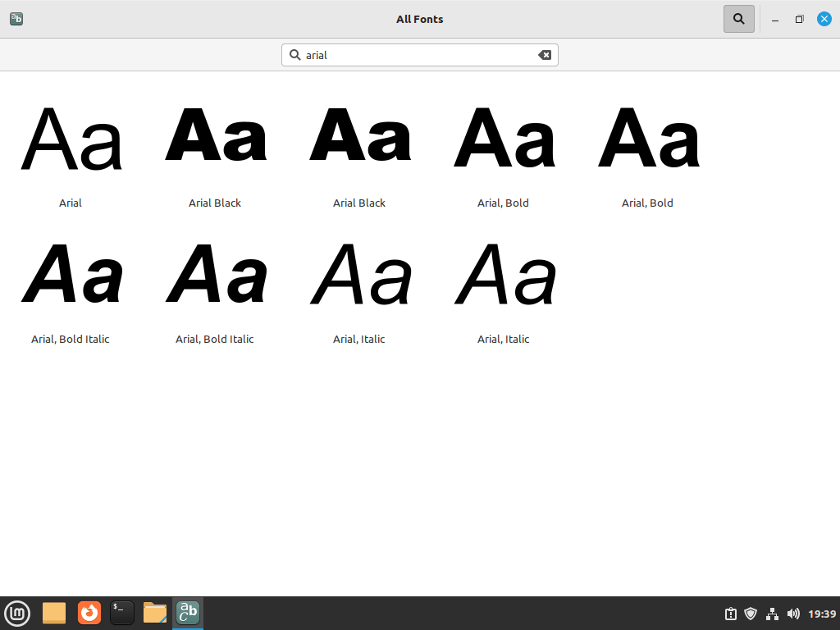Screen dimensions: 840x630
Task: Click the firewall shield icon in the tray
Action: (x=751, y=613)
